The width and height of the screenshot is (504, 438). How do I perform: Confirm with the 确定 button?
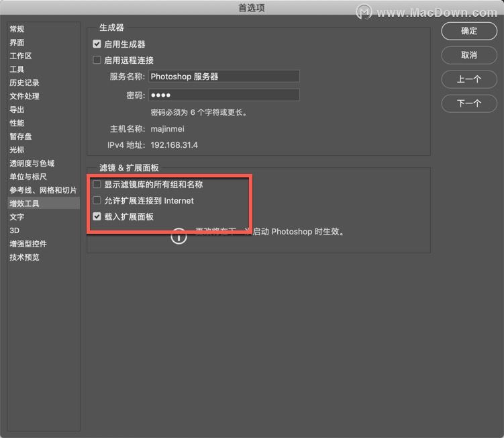click(469, 31)
